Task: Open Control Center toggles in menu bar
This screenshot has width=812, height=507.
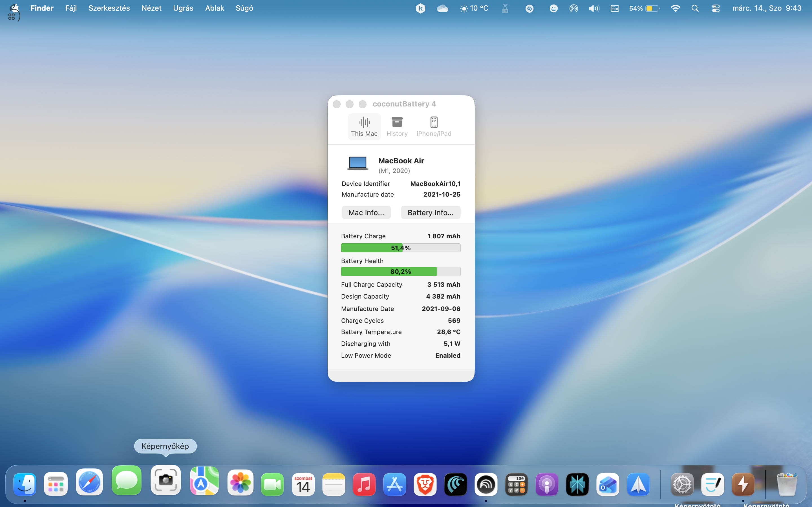Action: 715,8
